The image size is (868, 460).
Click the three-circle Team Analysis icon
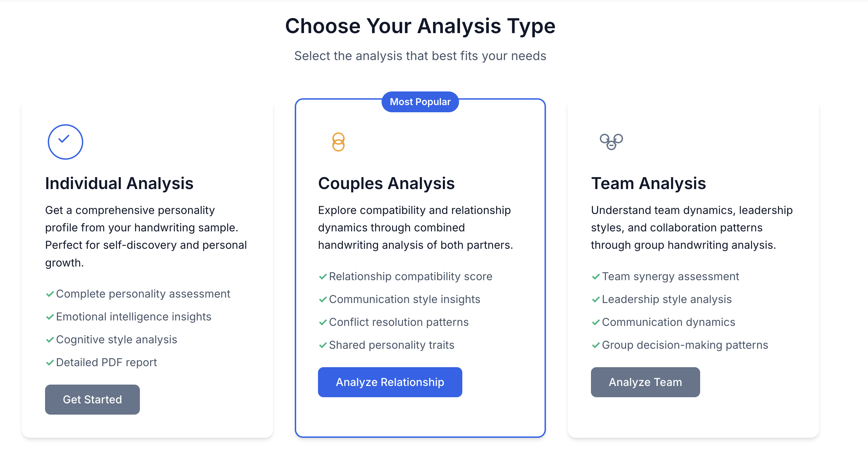pos(611,141)
